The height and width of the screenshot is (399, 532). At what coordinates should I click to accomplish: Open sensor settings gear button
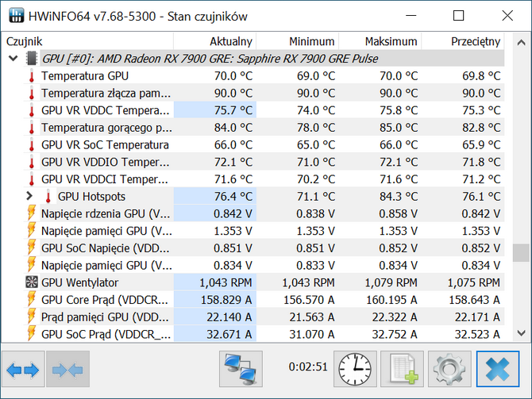[449, 369]
